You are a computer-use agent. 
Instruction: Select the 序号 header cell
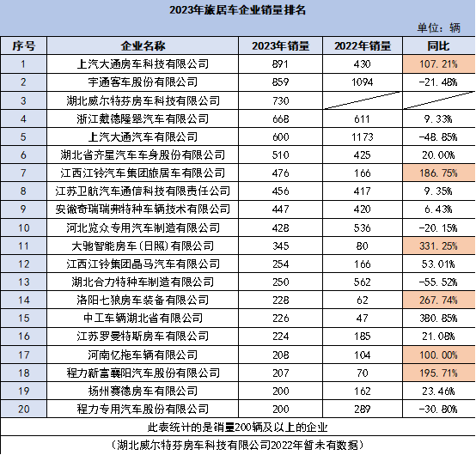[23, 45]
